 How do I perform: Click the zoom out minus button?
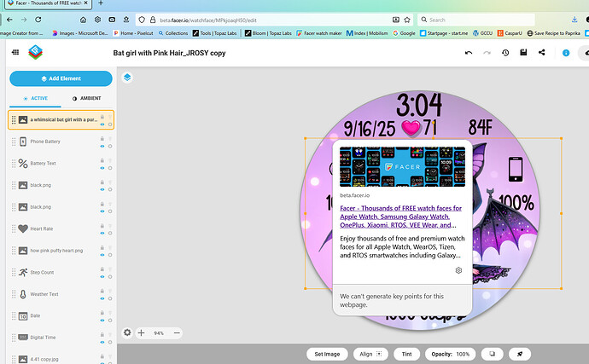click(x=177, y=332)
